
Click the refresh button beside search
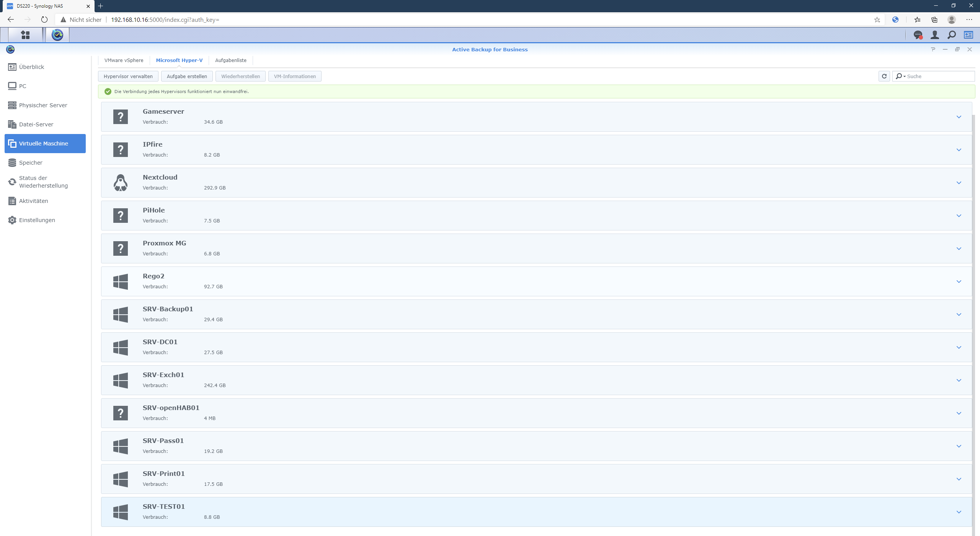tap(884, 76)
